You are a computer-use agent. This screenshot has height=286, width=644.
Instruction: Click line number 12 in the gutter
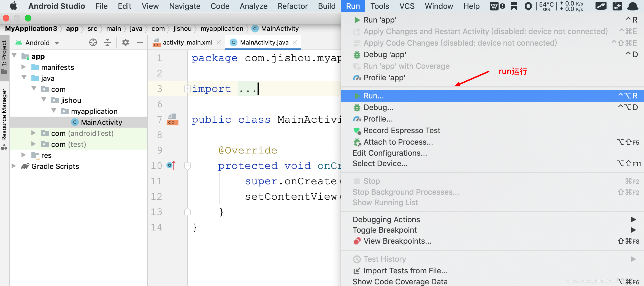[x=156, y=196]
